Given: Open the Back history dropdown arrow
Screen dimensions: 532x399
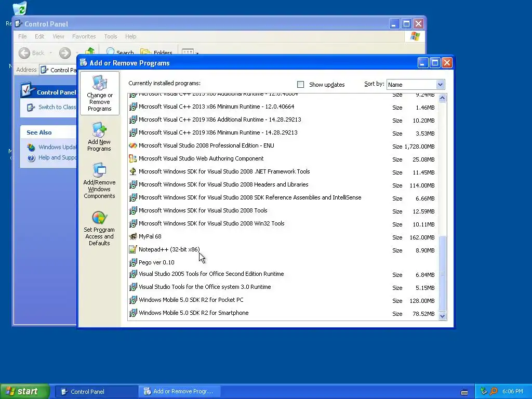Looking at the screenshot, I should [x=51, y=53].
